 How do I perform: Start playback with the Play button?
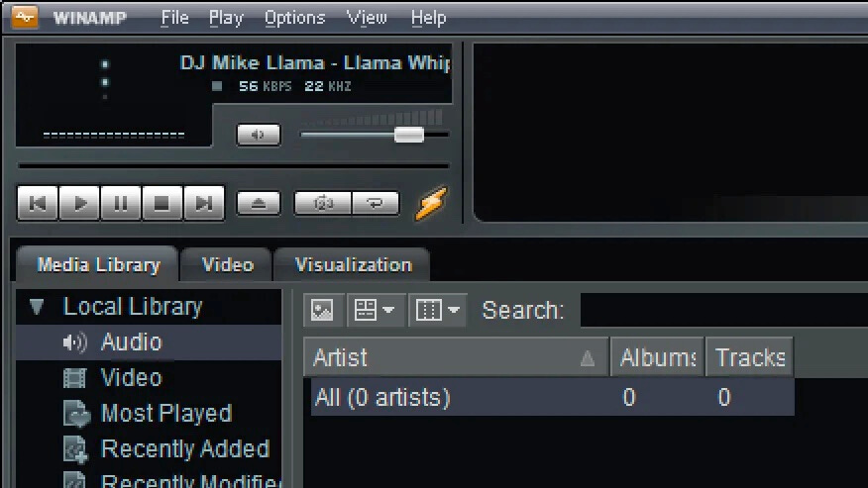79,203
